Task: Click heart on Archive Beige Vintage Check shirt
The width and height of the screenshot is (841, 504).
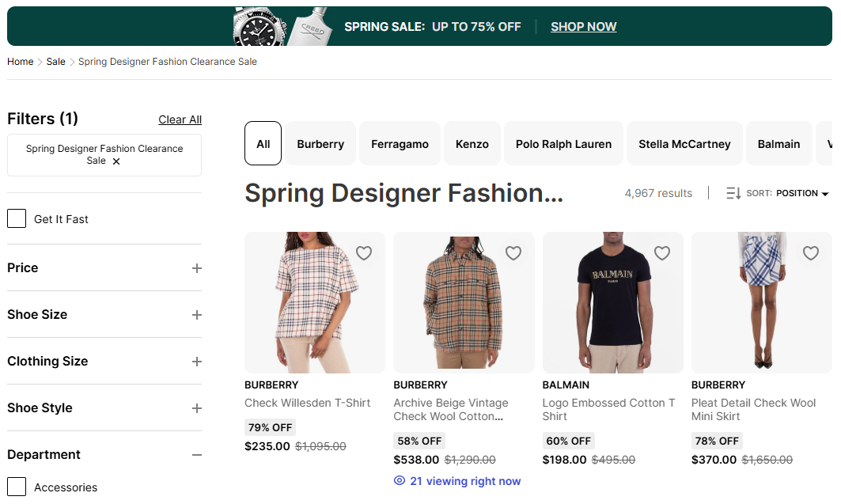Action: [x=513, y=253]
